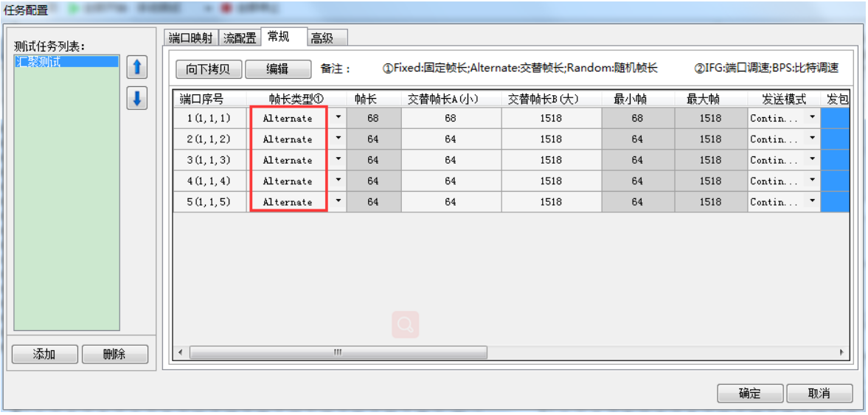Viewport: 868px width, 415px height.
Task: Select the 高级 tab
Action: pyautogui.click(x=322, y=38)
